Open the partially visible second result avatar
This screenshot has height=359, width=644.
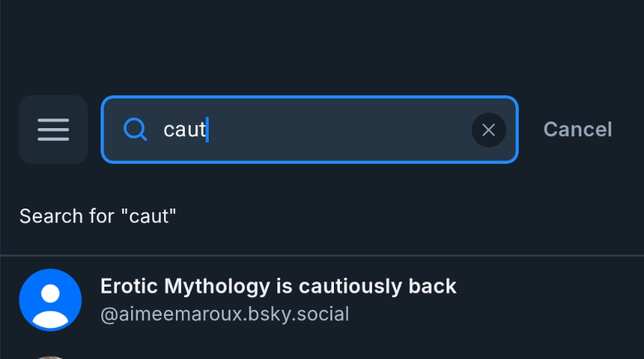[50, 357]
